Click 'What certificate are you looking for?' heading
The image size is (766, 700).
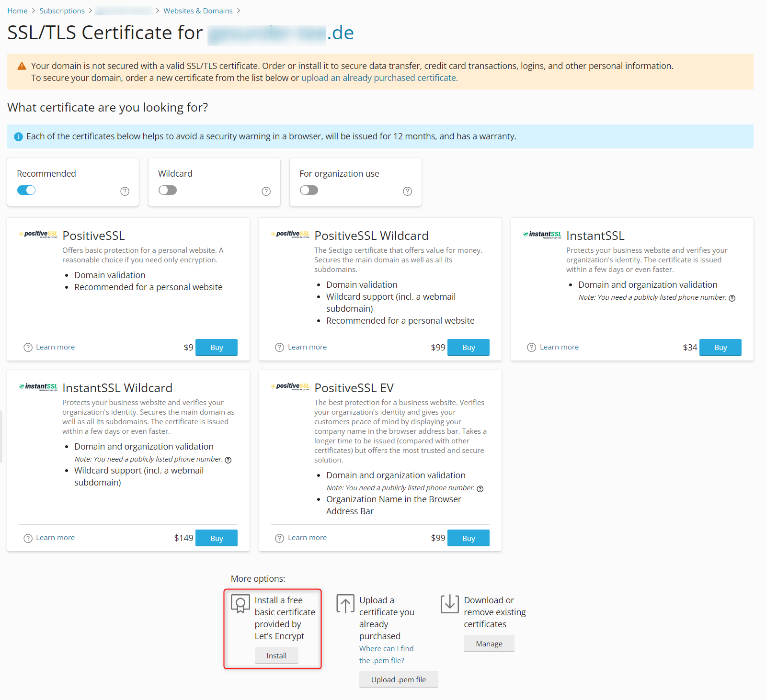(x=108, y=108)
